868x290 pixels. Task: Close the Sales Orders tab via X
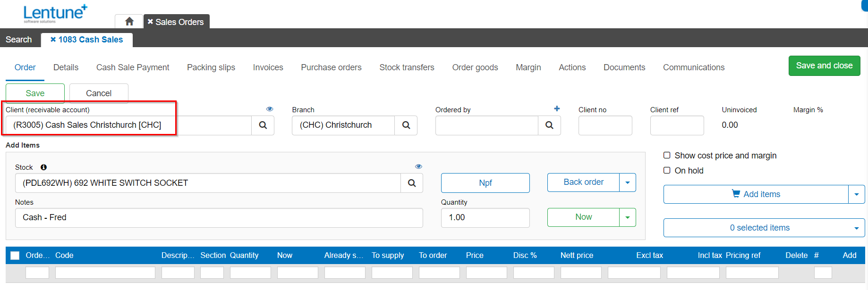150,22
